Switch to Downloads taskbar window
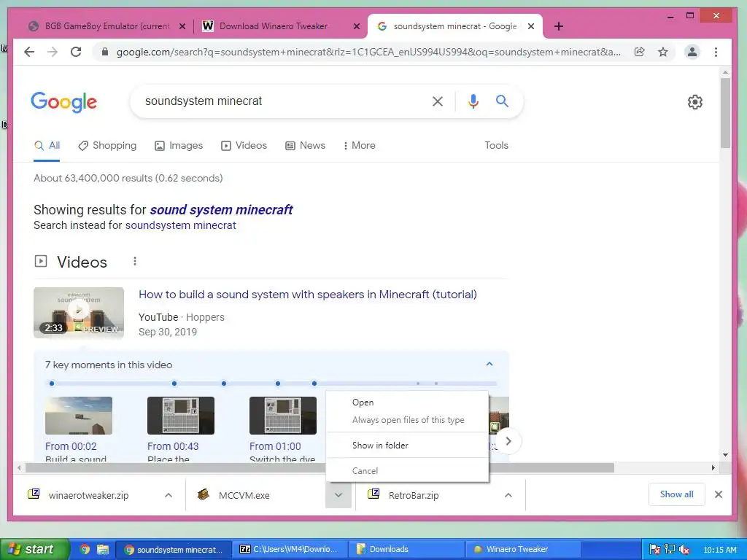747x560 pixels. click(x=407, y=549)
